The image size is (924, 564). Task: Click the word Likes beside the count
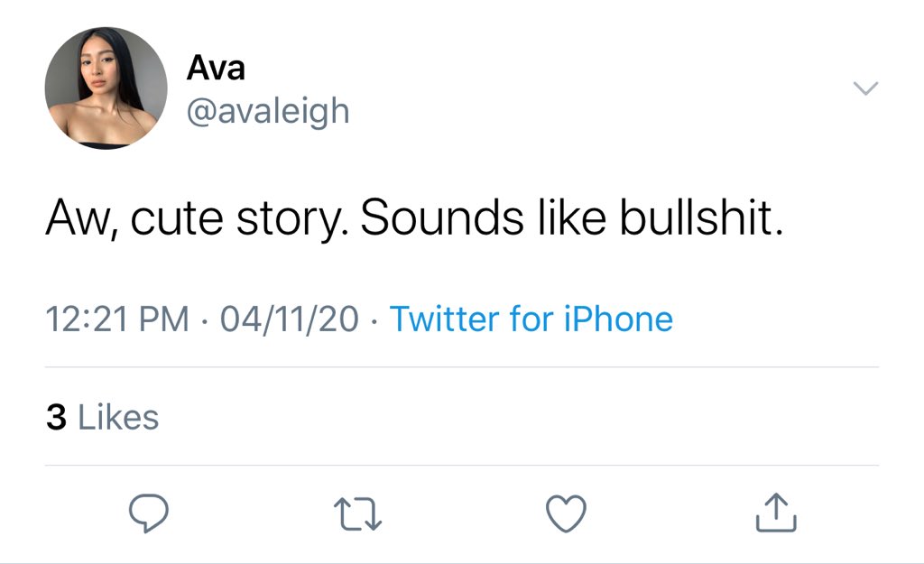coord(118,417)
